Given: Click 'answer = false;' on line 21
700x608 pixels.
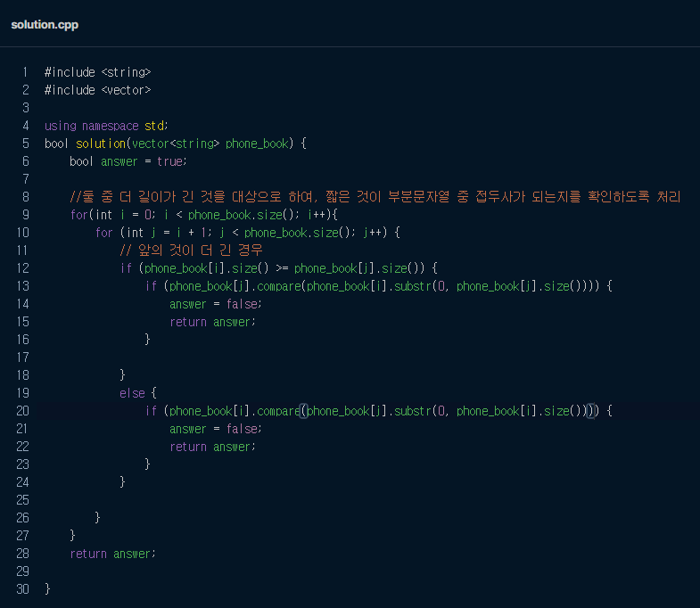Looking at the screenshot, I should [216, 429].
